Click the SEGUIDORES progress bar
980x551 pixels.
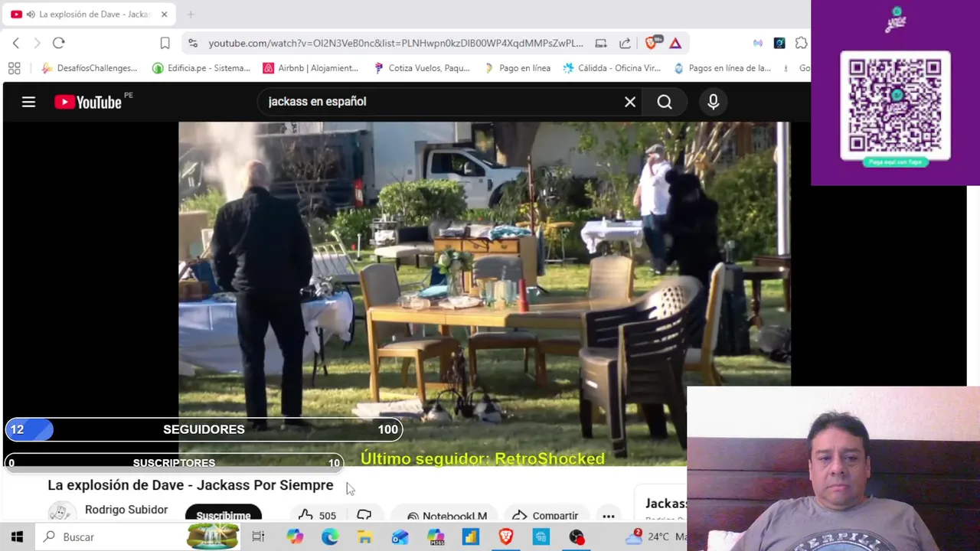204,429
